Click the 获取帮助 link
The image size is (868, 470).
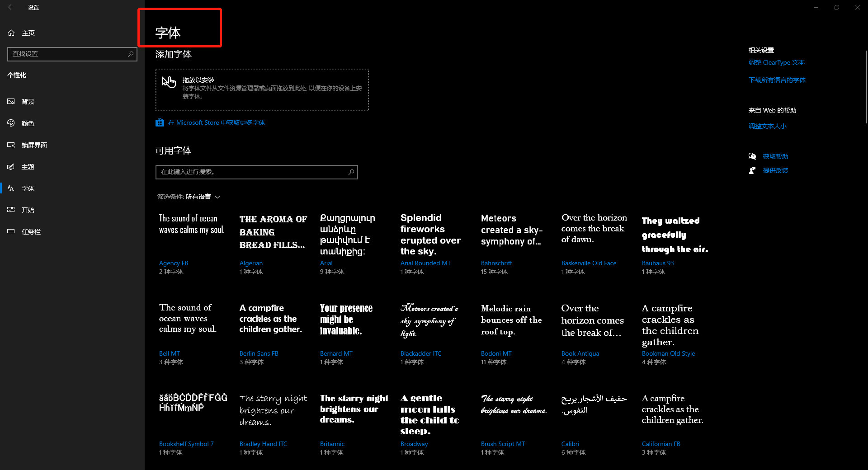pyautogui.click(x=775, y=156)
